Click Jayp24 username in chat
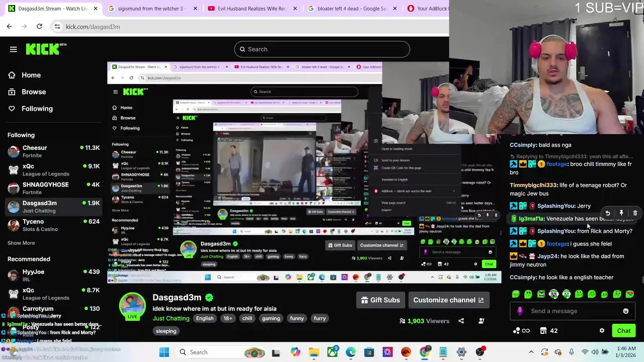The height and width of the screenshot is (362, 644). click(547, 256)
